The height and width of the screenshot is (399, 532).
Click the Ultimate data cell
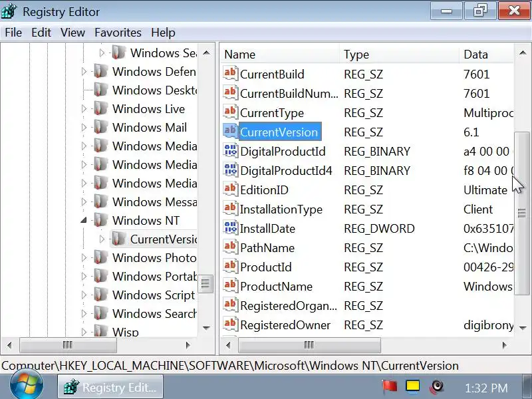click(485, 190)
